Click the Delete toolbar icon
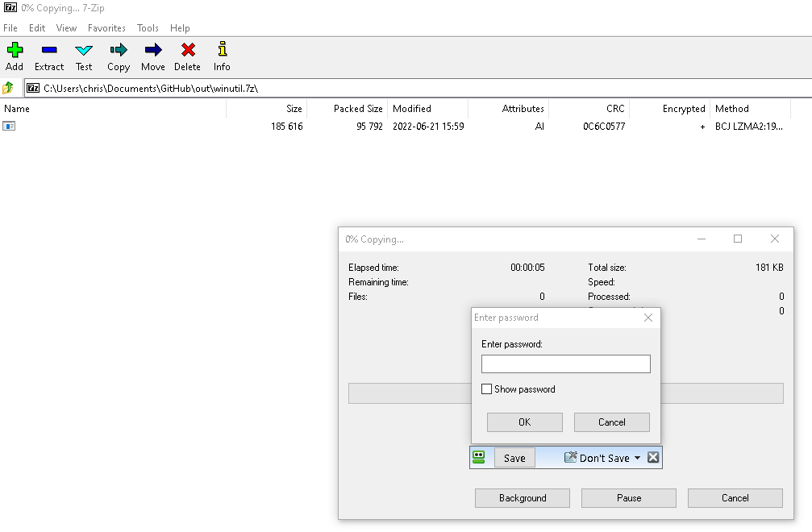812x532 pixels. [187, 50]
